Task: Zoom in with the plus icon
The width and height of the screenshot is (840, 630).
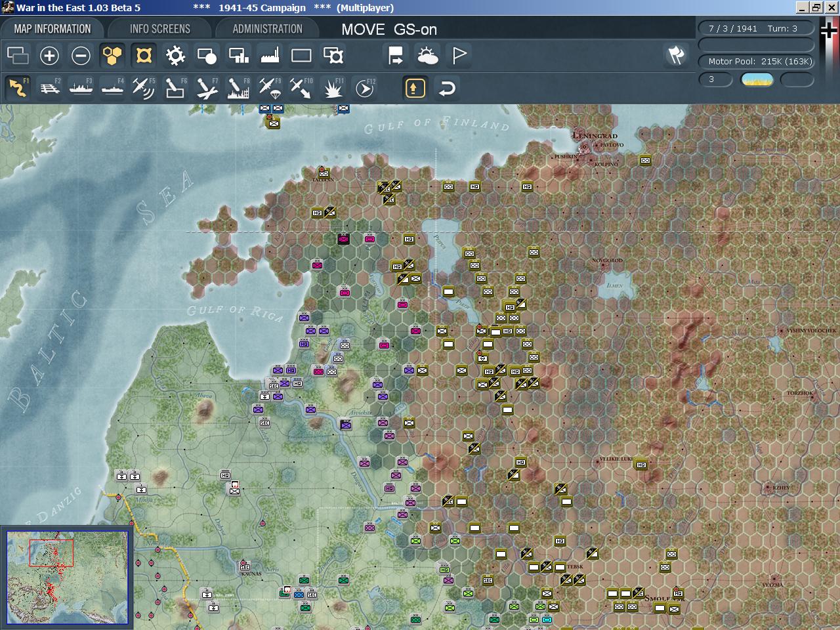Action: coord(49,56)
